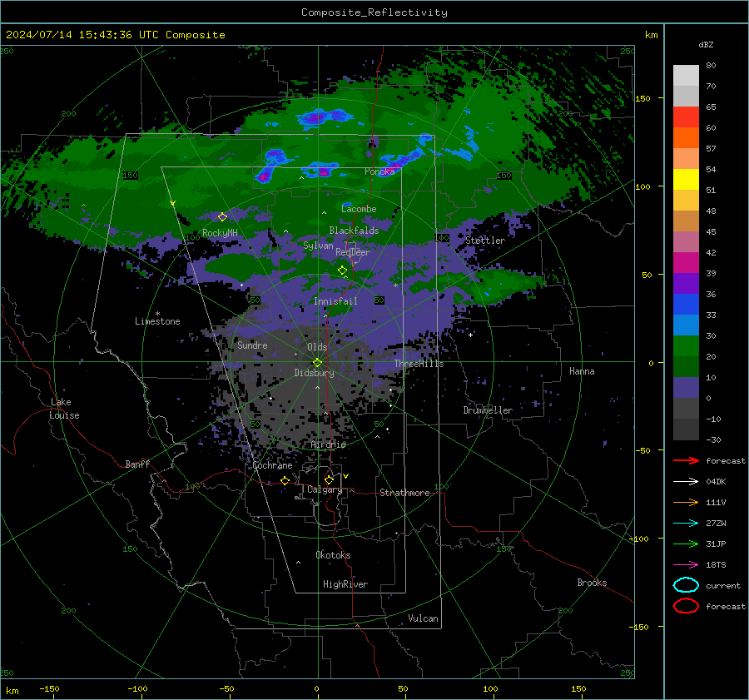The image size is (749, 700).
Task: Click the Blackfalds city label
Action: pos(354,231)
